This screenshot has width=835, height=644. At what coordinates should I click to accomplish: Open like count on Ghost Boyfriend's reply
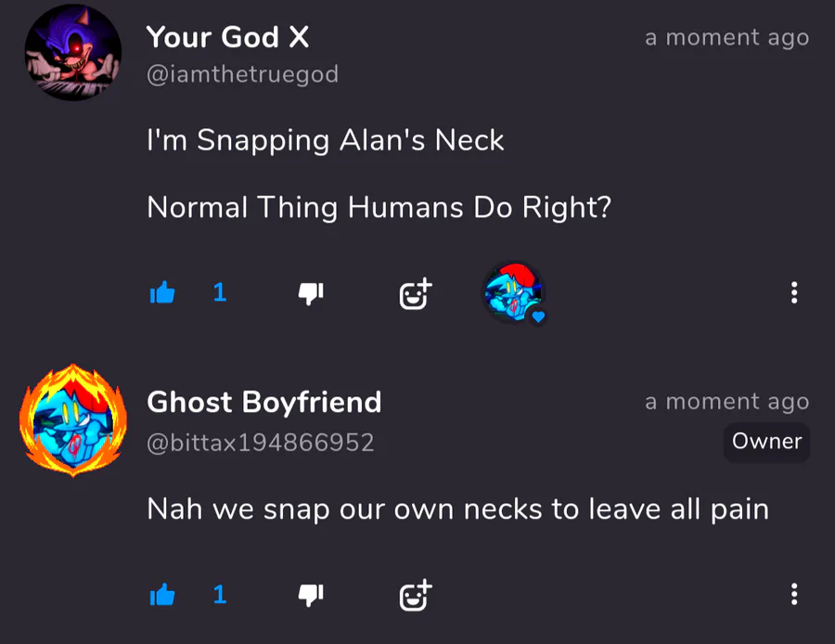(x=220, y=595)
